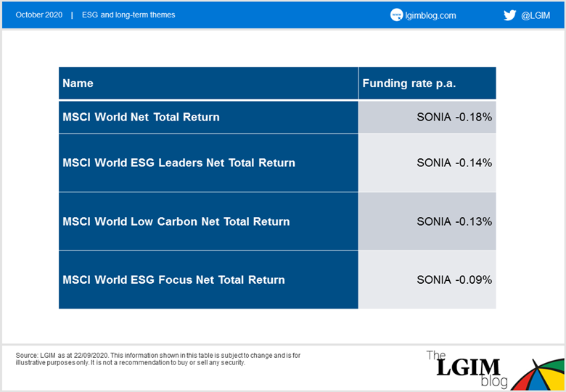Click the 'Funding rate p.a.' column header
Screen dimensions: 566x392
(427, 83)
